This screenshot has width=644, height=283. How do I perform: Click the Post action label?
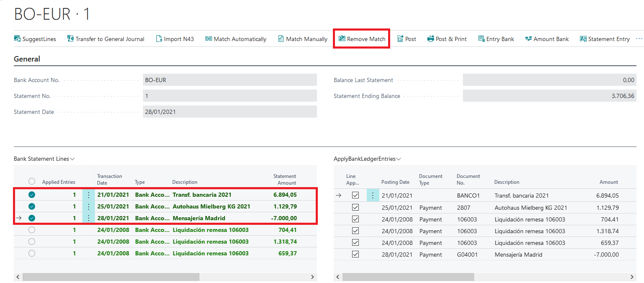click(411, 39)
